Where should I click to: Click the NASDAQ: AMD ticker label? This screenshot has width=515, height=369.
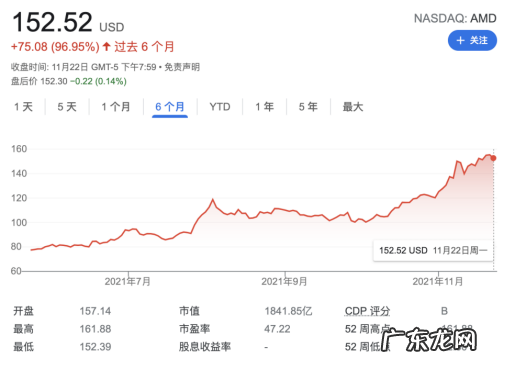coord(455,18)
